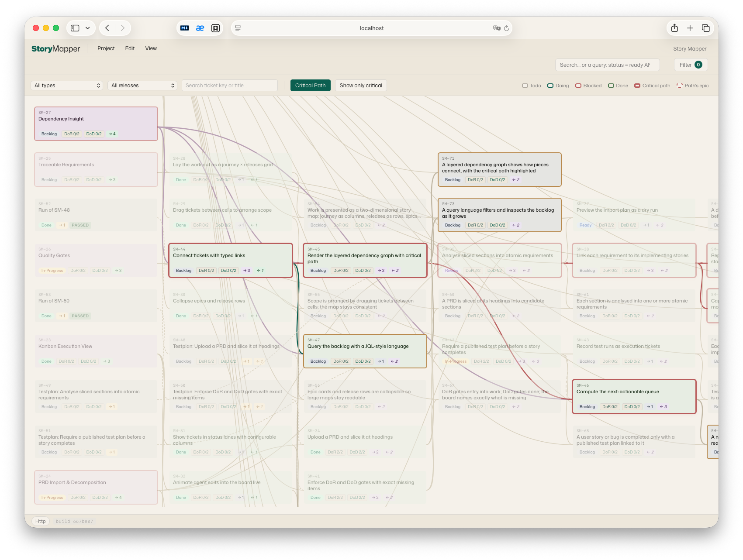Click the Http status pill
Image resolution: width=743 pixels, height=560 pixels.
41,521
